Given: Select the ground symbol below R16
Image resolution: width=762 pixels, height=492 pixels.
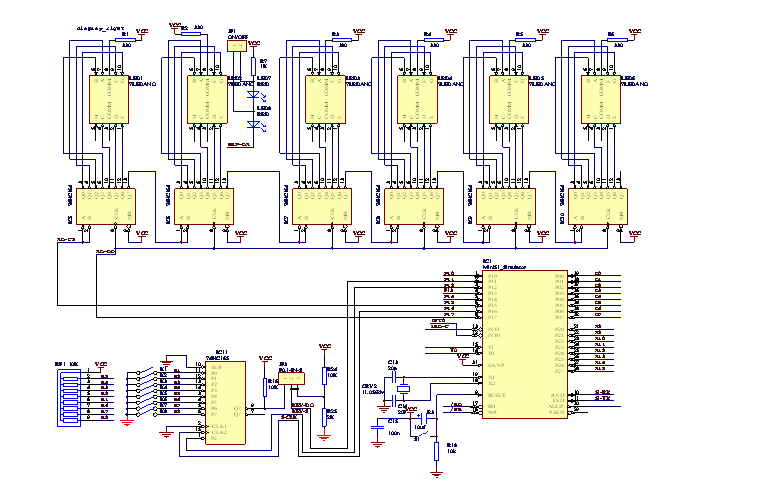Looking at the screenshot, I should pyautogui.click(x=437, y=475).
